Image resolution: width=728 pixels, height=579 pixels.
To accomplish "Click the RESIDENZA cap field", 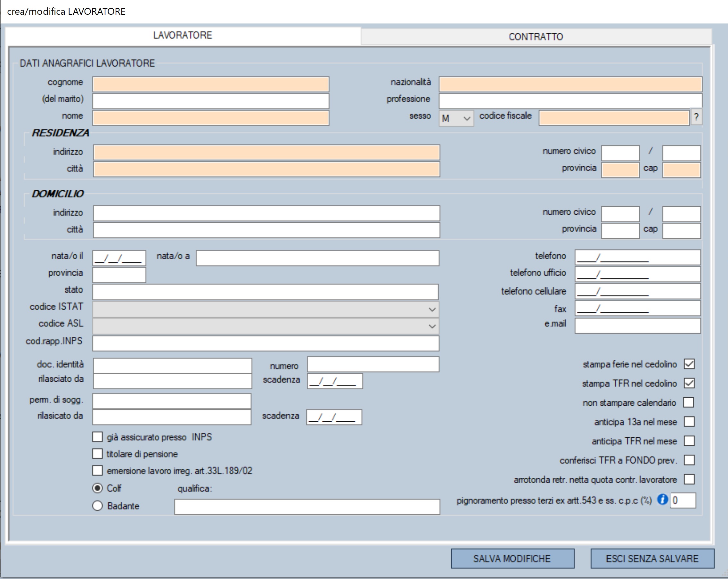I will (682, 170).
